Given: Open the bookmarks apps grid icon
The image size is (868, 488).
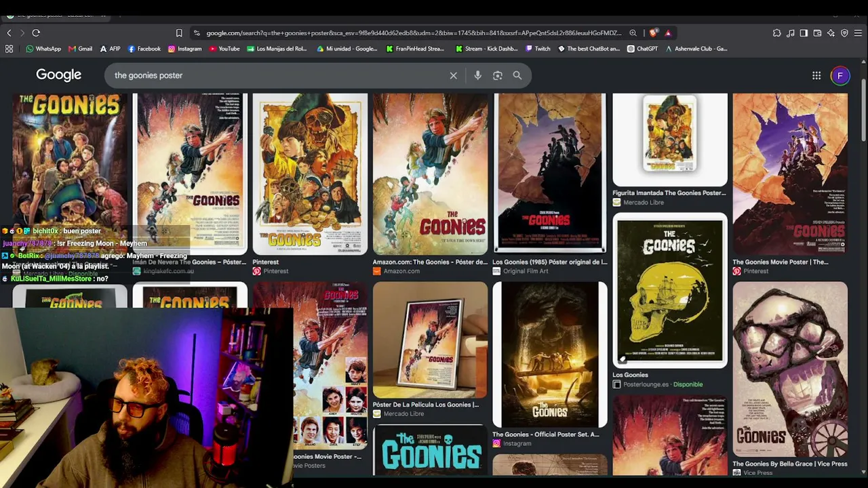Looking at the screenshot, I should 9,49.
